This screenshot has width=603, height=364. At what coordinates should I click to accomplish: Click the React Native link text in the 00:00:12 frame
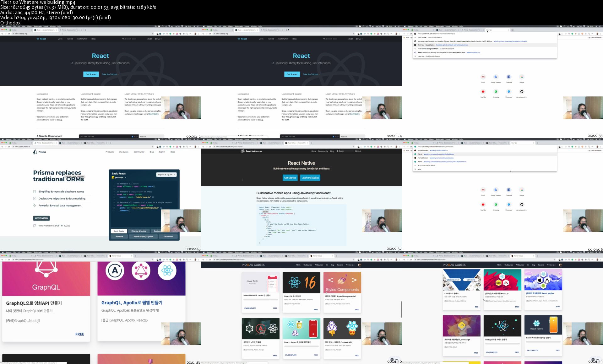(x=154, y=114)
